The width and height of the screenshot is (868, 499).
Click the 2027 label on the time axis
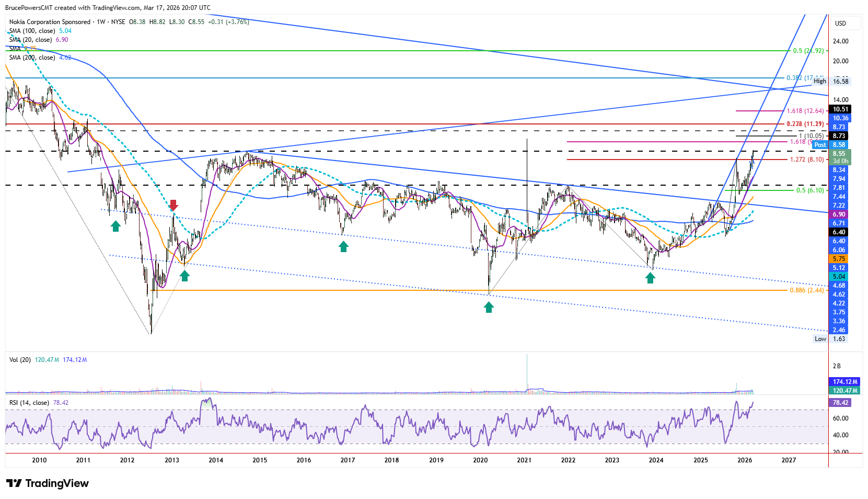tap(789, 460)
